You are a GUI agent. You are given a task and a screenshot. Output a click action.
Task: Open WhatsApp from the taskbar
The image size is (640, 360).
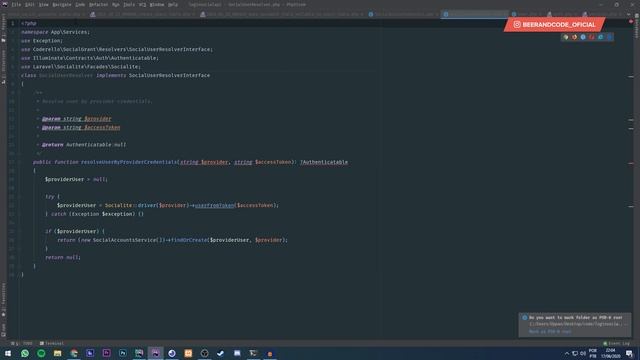coord(25,353)
